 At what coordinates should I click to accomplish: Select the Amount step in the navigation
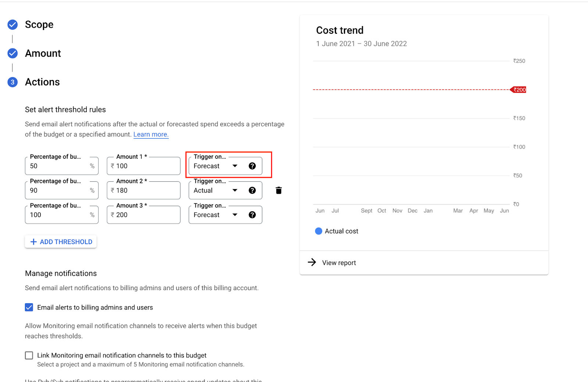point(43,53)
